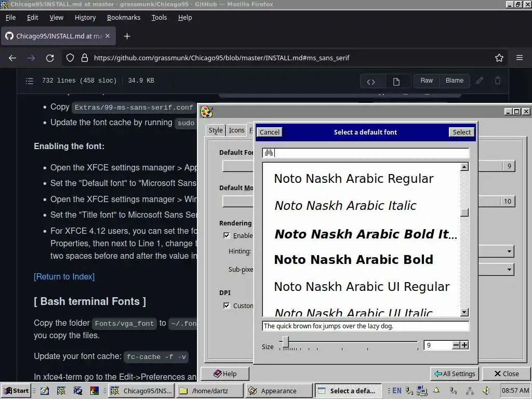Viewport: 532px width, 399px height.
Task: Click the EN keyboard layout indicator
Action: (396, 391)
